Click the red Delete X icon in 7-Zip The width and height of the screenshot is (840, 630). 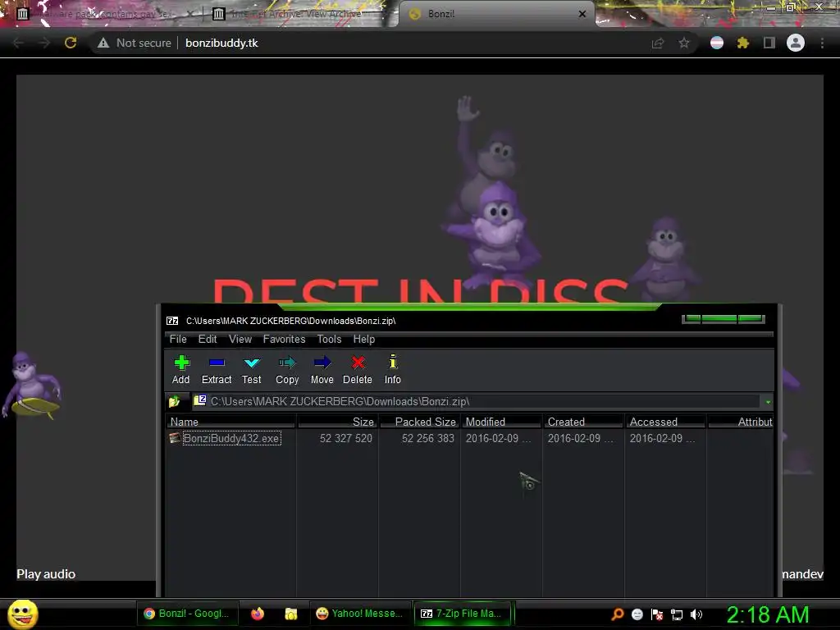point(358,363)
